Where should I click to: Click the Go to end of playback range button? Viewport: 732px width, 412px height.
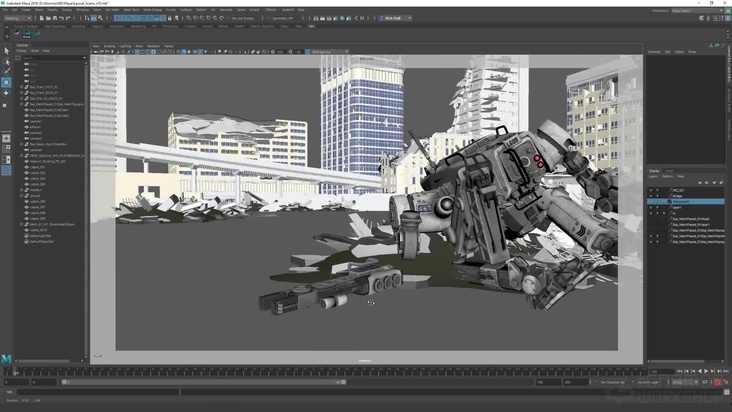tap(725, 371)
